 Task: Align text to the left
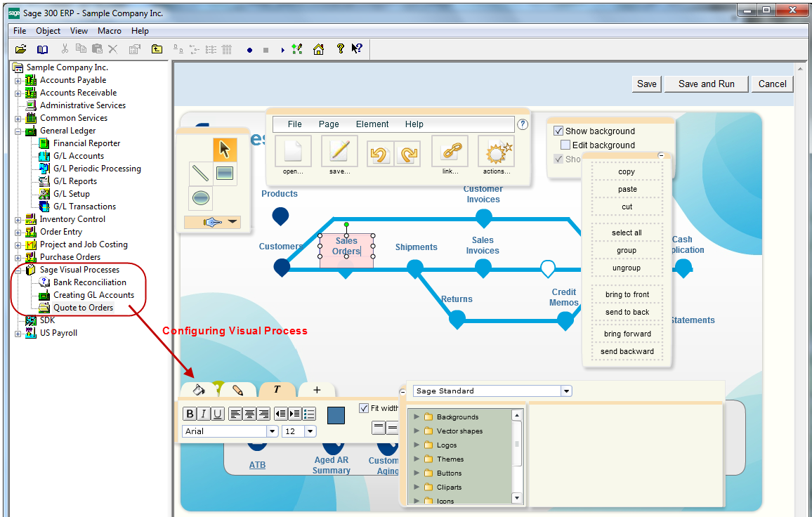(x=235, y=414)
